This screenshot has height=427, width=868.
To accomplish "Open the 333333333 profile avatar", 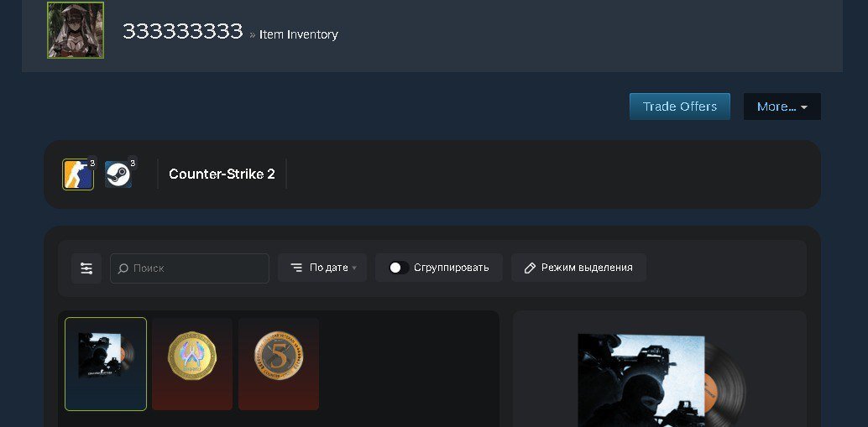I will click(76, 30).
